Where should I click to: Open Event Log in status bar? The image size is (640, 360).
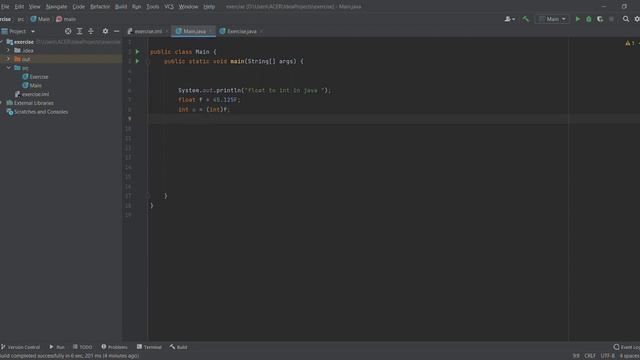coord(627,347)
